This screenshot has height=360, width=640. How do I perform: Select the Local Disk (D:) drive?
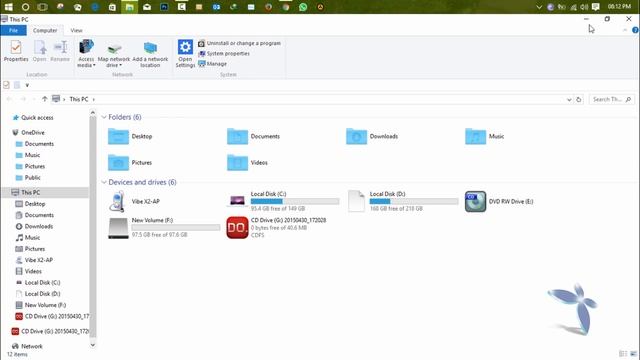pyautogui.click(x=402, y=201)
